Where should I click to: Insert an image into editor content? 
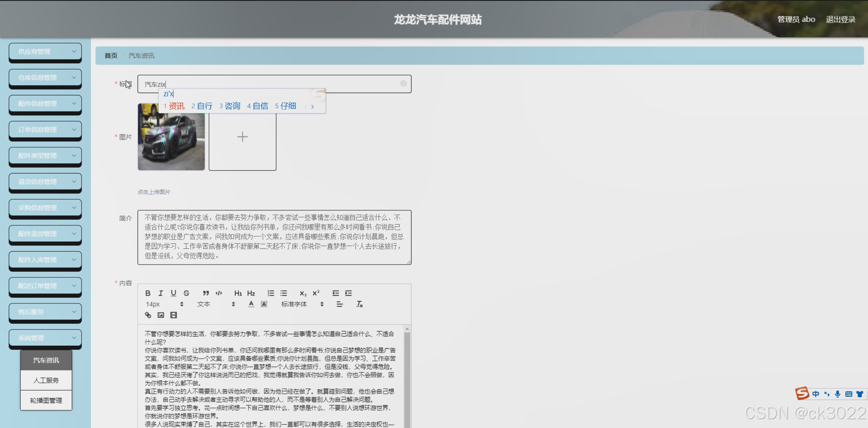coord(161,315)
